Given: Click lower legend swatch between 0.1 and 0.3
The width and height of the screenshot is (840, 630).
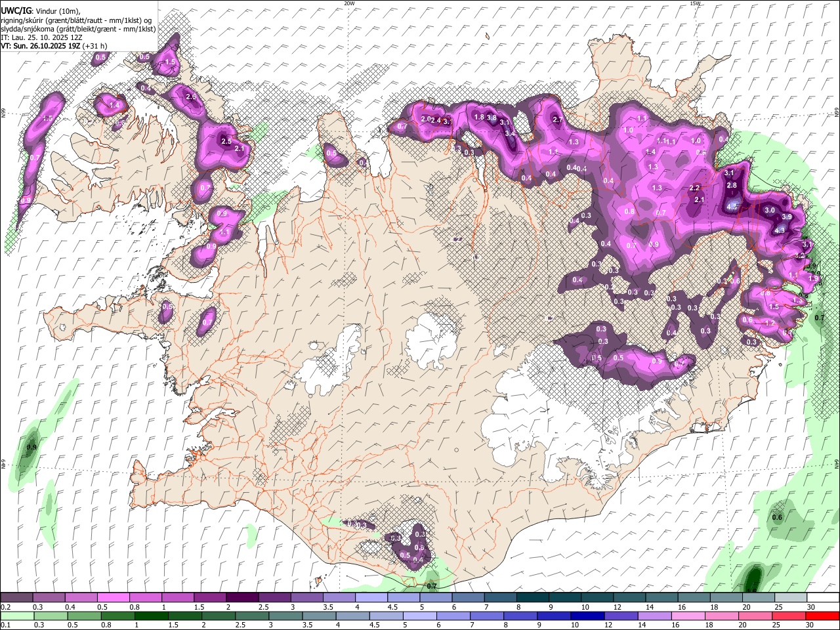Looking at the screenshot, I should click(x=17, y=616).
